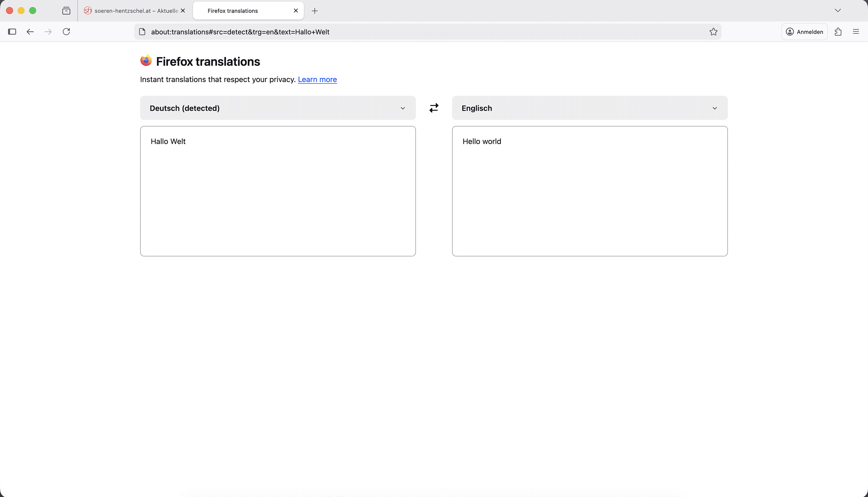Focus the address bar URL field

[x=410, y=32]
